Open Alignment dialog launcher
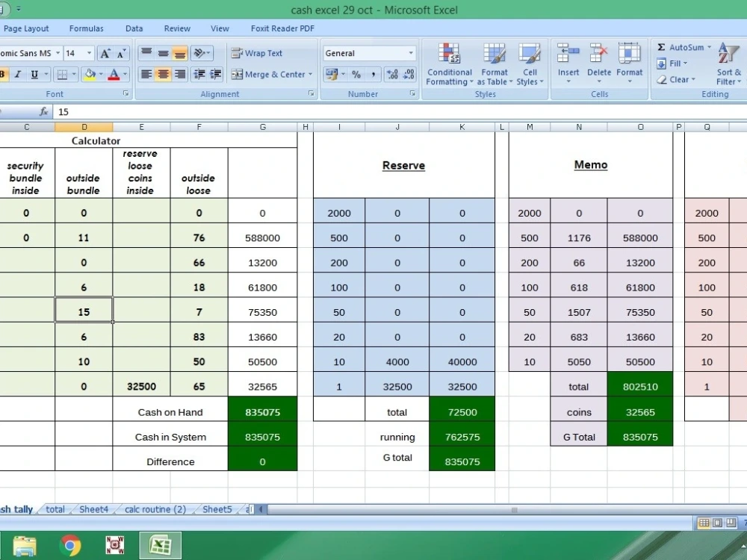747x560 pixels. click(x=311, y=94)
